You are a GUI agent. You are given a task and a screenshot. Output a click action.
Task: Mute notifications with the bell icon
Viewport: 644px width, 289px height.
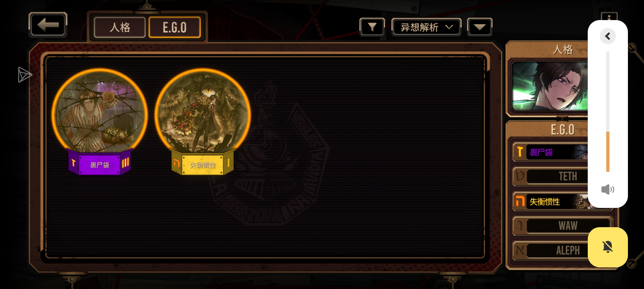(x=608, y=247)
